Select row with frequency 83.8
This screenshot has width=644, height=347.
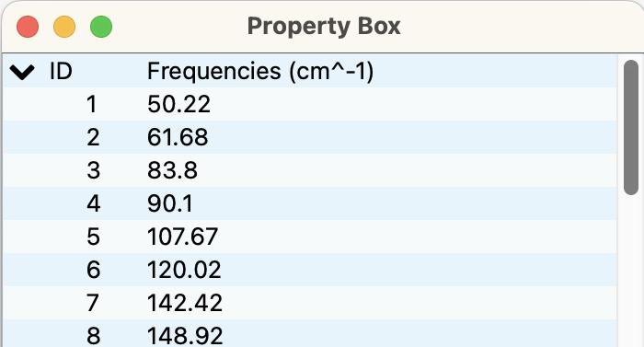(310, 170)
